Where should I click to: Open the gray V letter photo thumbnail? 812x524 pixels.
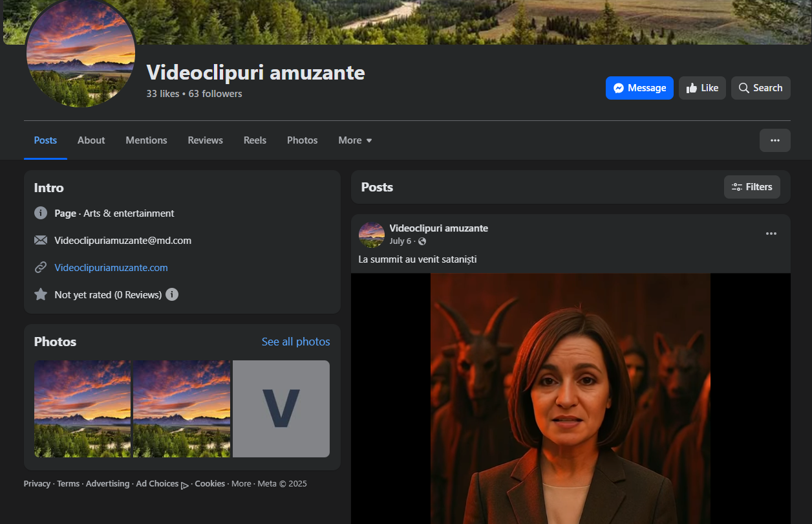[x=281, y=409]
